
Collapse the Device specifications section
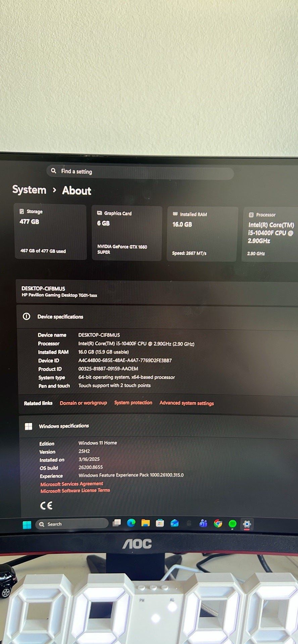pos(158,317)
